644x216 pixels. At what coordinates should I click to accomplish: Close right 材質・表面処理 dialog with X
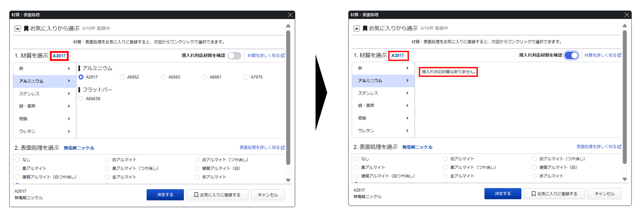point(626,15)
